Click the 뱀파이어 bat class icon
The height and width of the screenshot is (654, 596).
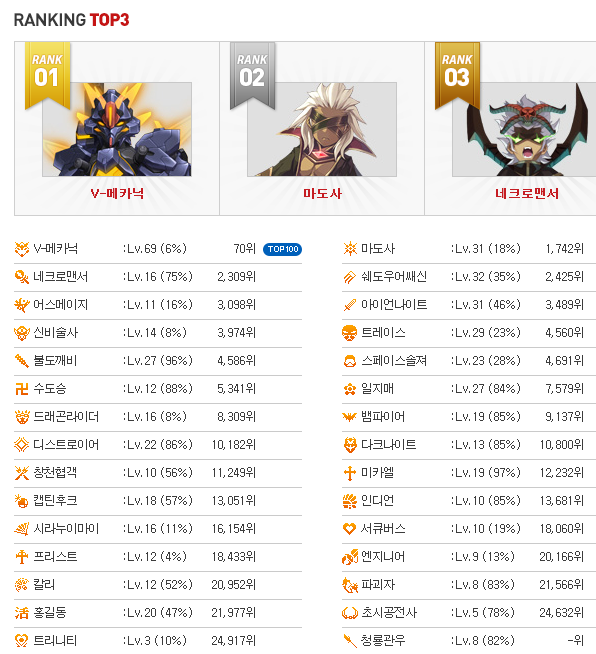click(350, 417)
